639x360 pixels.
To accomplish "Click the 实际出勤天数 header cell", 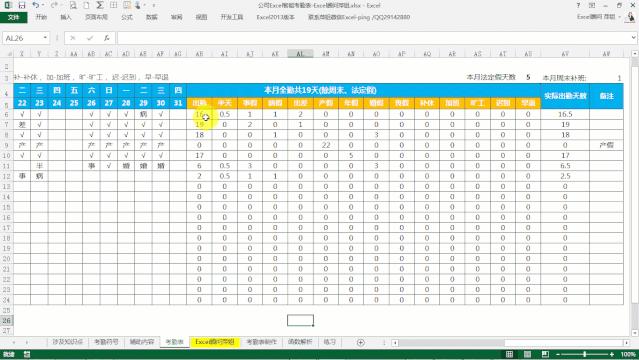I will (x=565, y=96).
